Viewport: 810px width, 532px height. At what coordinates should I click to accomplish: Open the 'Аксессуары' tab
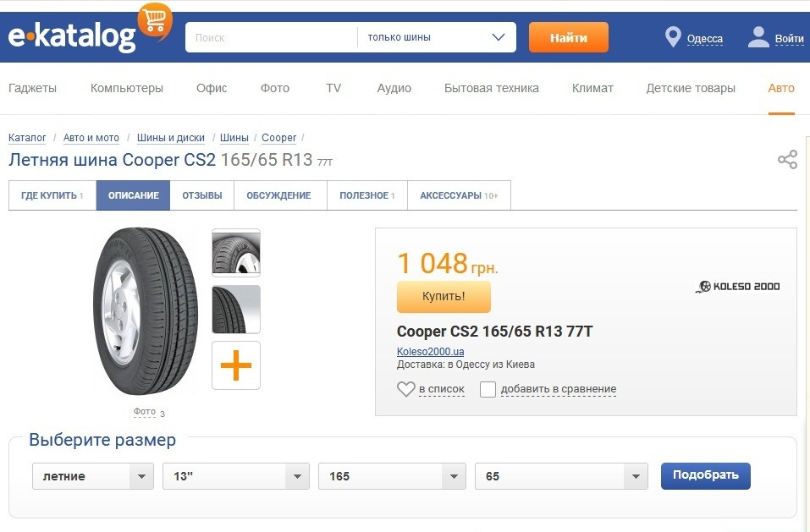(x=460, y=195)
